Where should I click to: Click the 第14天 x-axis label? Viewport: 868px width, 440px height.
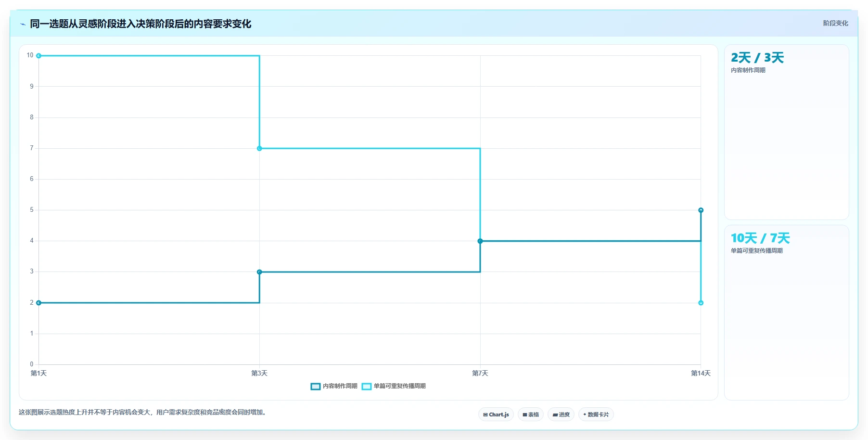(x=701, y=374)
